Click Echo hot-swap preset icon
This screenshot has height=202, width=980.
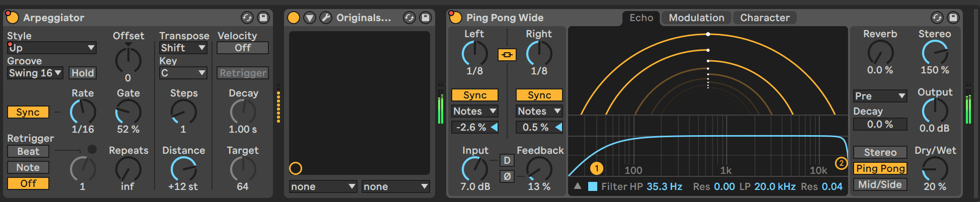coord(937,18)
